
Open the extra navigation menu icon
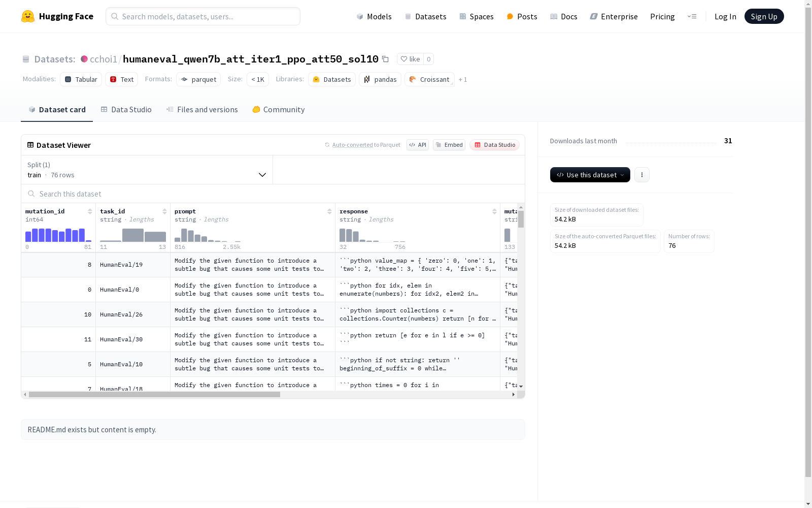(692, 16)
